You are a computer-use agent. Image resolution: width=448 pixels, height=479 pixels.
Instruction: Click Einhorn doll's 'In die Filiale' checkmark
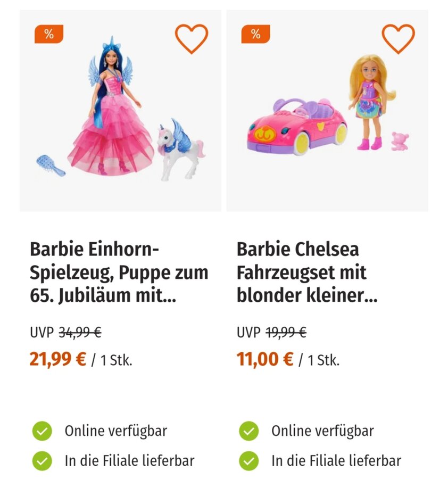42,460
